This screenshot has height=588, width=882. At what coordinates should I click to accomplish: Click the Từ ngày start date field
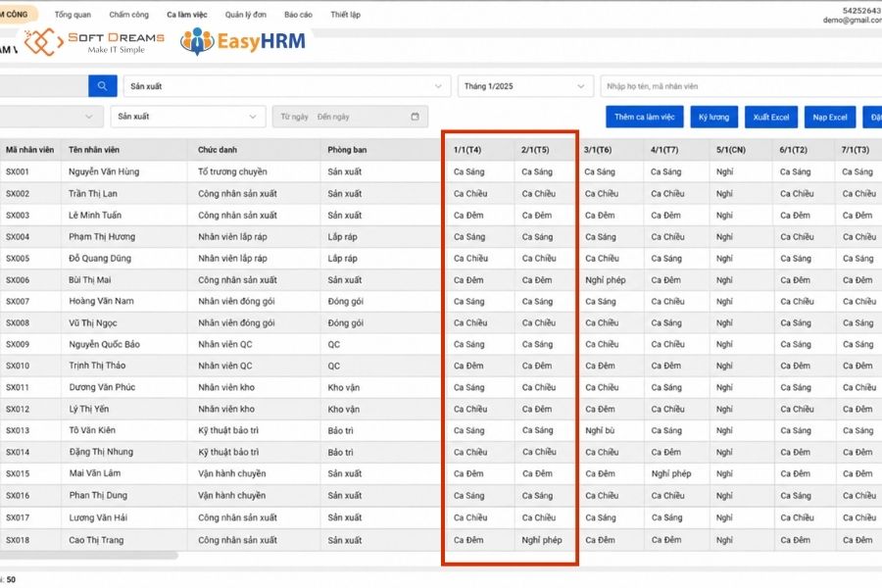click(295, 117)
